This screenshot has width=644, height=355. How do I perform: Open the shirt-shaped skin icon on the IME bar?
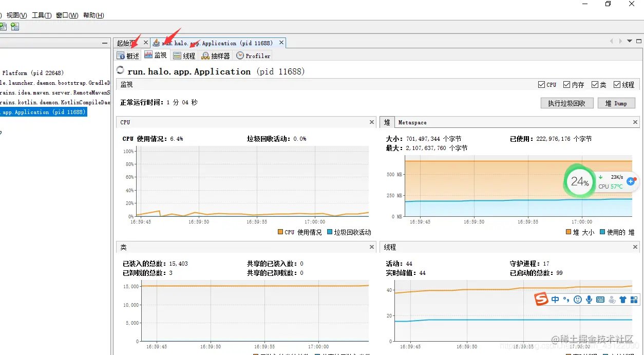click(623, 300)
